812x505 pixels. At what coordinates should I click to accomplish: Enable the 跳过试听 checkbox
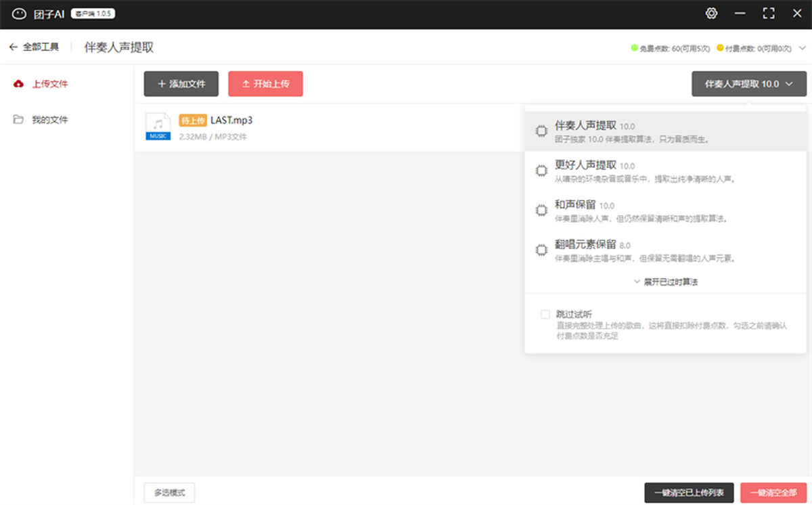(x=544, y=313)
